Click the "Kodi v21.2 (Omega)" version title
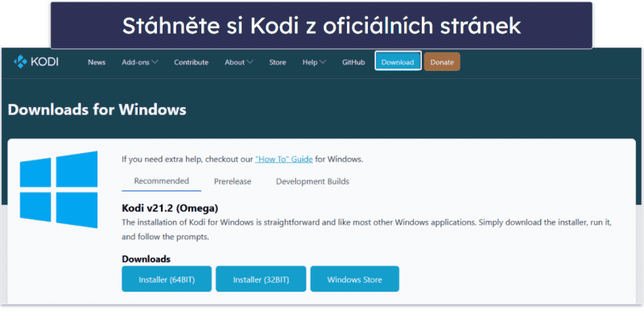This screenshot has width=644, height=311. (x=170, y=209)
